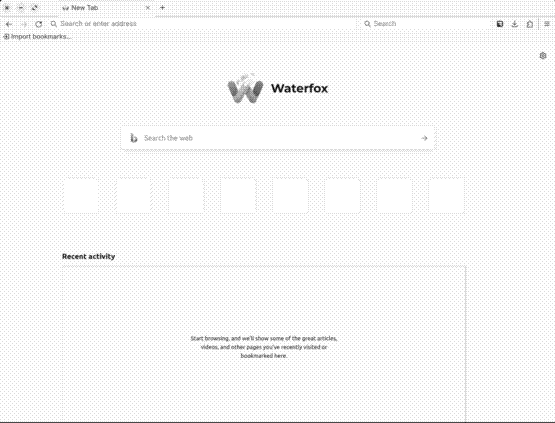Open new tab page settings gear
This screenshot has height=423, width=555.
tap(543, 56)
